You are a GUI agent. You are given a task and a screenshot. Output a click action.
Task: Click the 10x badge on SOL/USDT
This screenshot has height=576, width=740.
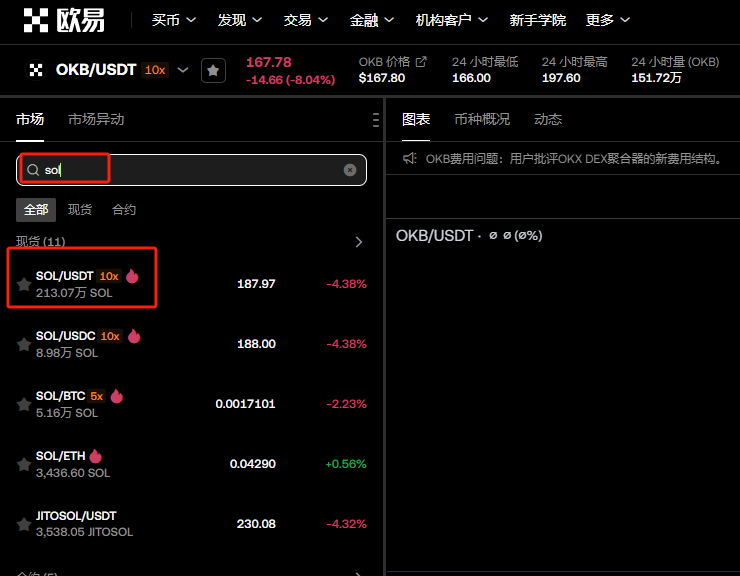(109, 276)
